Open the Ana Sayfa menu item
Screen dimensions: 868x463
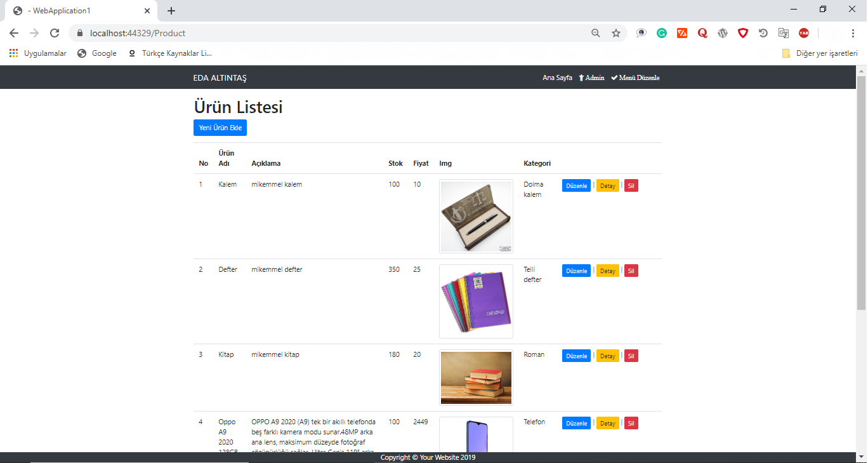(x=557, y=77)
